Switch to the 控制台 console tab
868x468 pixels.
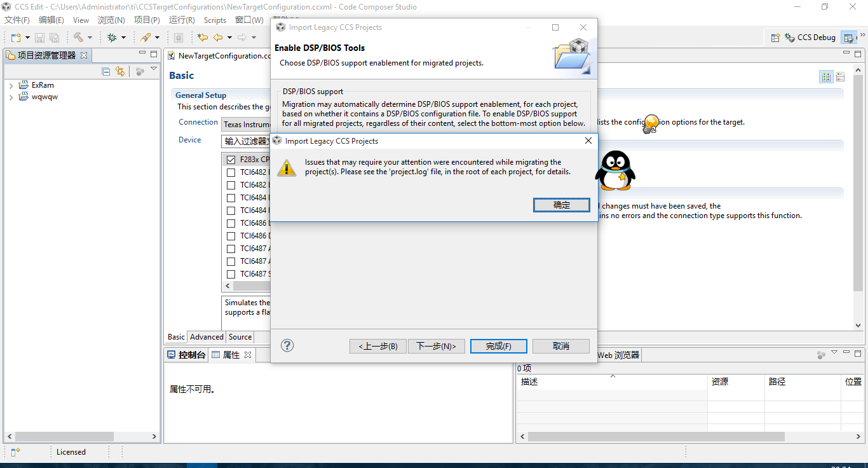pos(186,355)
